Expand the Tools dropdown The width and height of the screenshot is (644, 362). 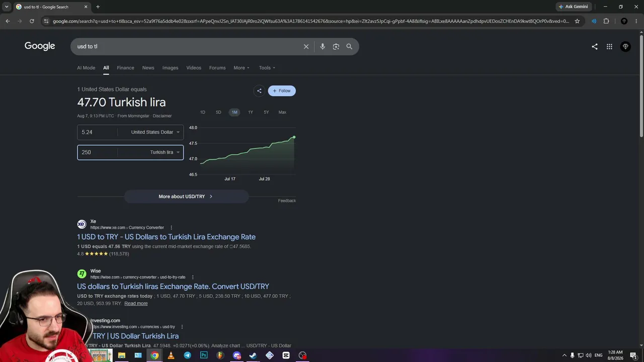pyautogui.click(x=267, y=68)
